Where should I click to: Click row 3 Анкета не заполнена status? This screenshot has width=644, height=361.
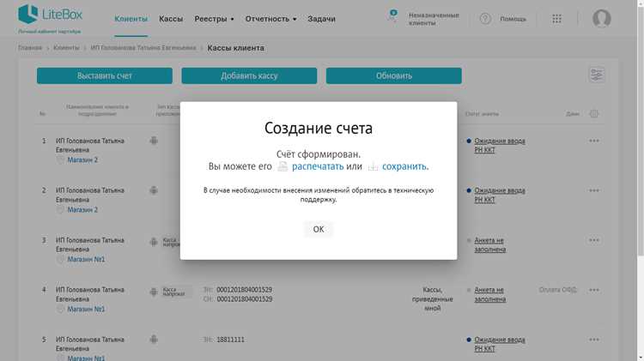pyautogui.click(x=489, y=245)
